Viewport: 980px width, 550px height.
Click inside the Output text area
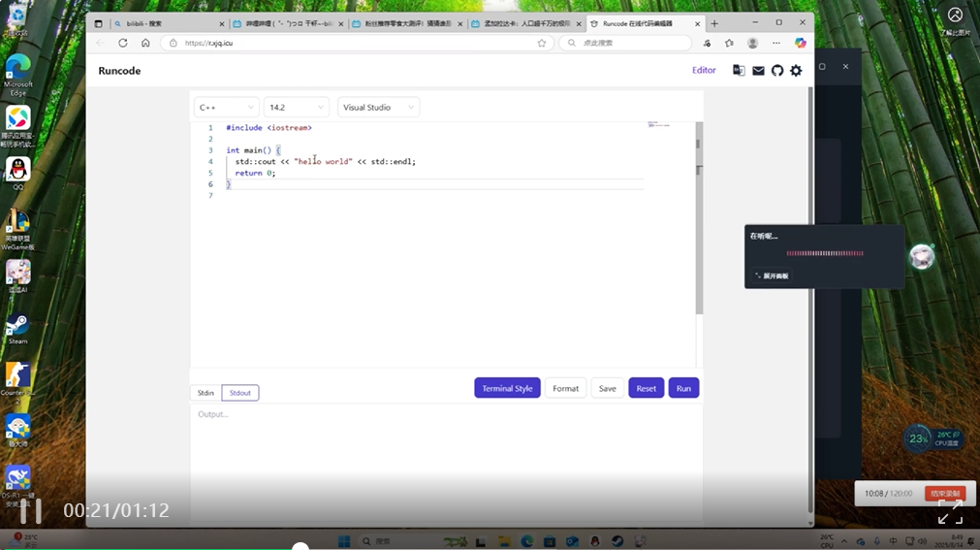tap(446, 463)
